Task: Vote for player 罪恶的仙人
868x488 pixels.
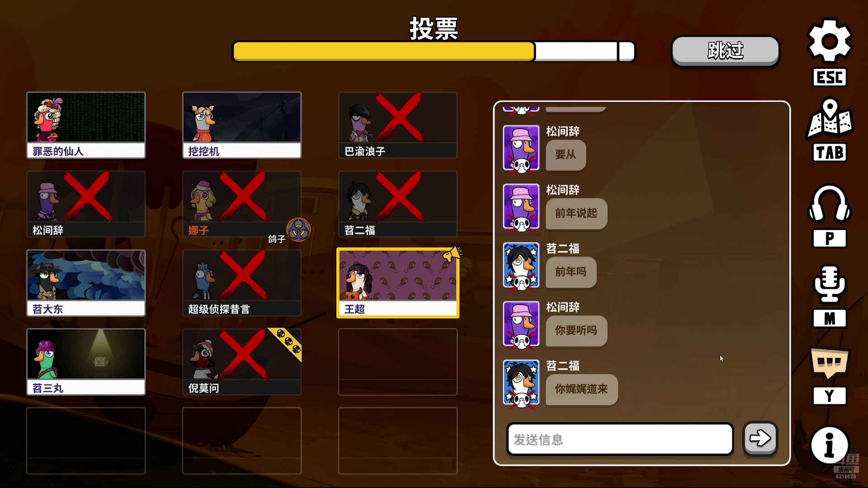Action: click(x=86, y=125)
